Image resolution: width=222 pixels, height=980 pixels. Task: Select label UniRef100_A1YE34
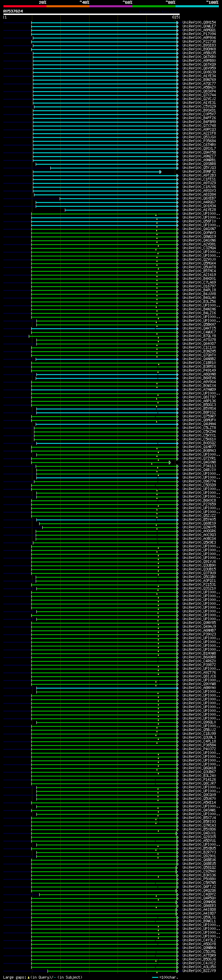(x=199, y=76)
